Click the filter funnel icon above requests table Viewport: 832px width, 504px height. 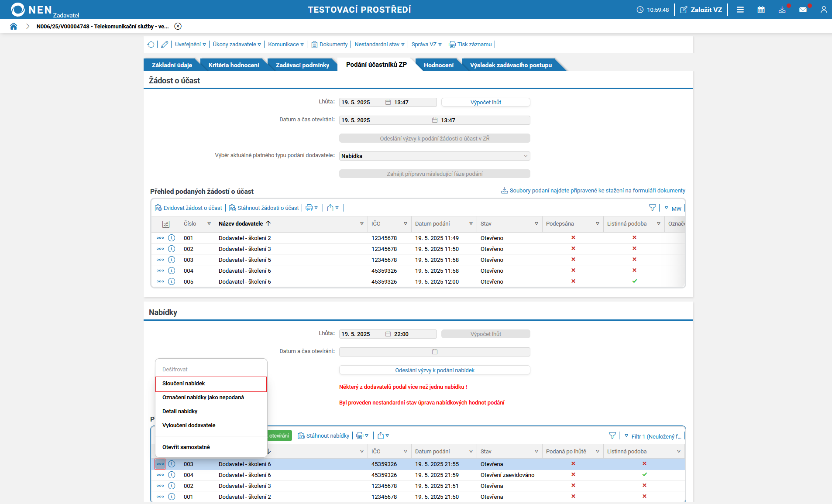pyautogui.click(x=652, y=208)
